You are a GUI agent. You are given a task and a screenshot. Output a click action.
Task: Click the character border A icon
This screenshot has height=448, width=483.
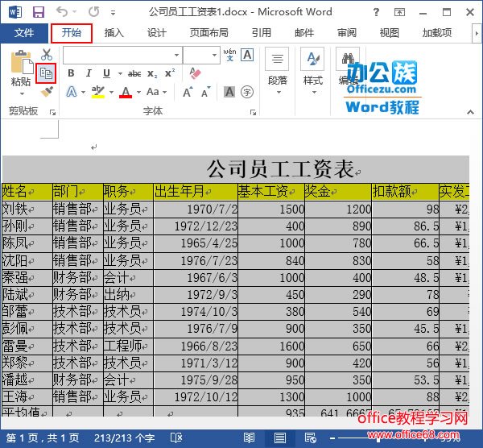[247, 55]
